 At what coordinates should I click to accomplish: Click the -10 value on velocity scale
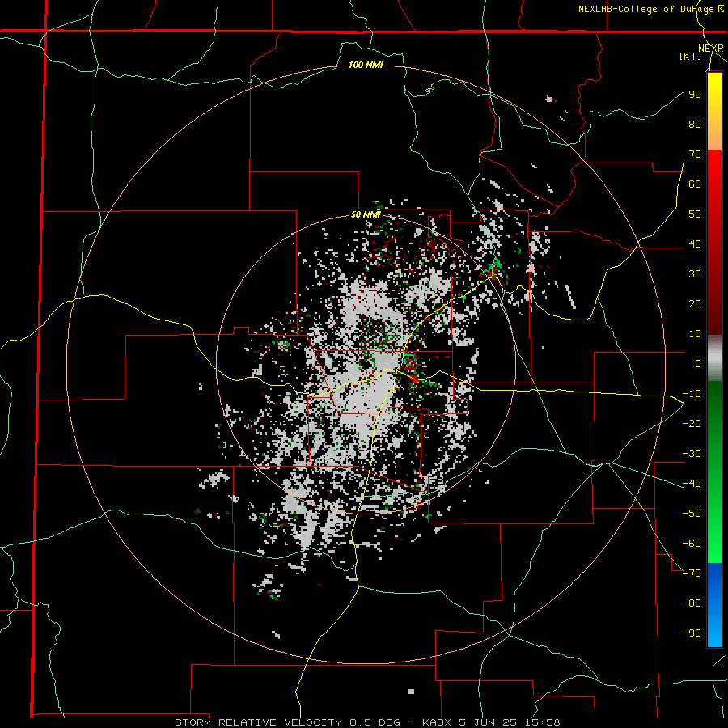692,394
